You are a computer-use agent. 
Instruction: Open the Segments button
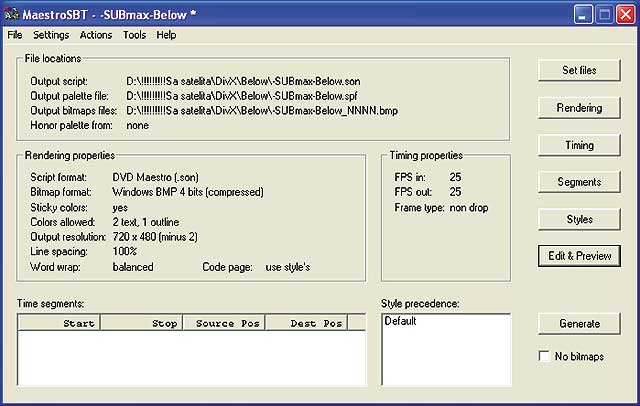coord(579,182)
